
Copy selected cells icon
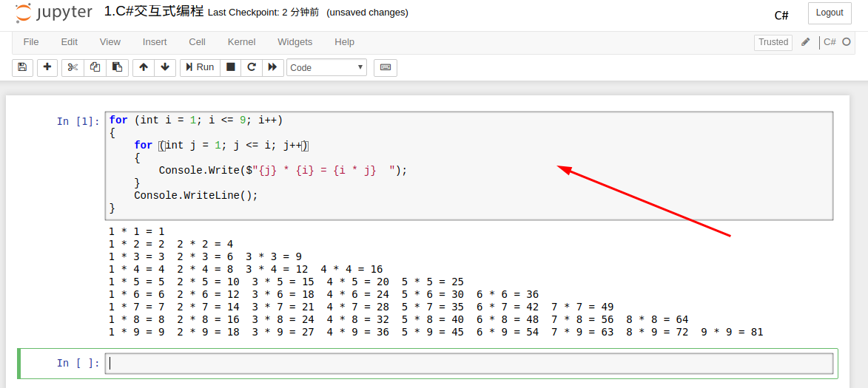tap(95, 67)
